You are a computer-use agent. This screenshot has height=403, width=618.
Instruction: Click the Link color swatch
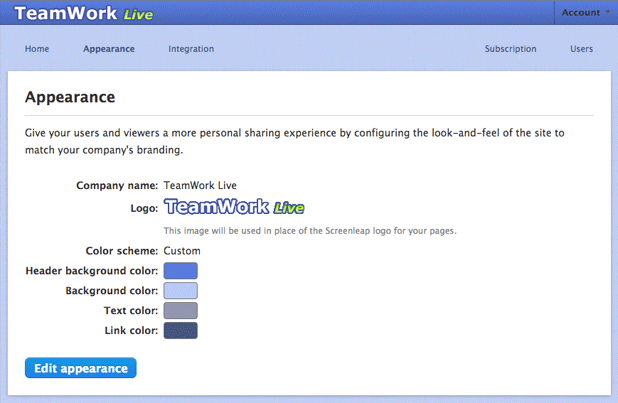[180, 330]
